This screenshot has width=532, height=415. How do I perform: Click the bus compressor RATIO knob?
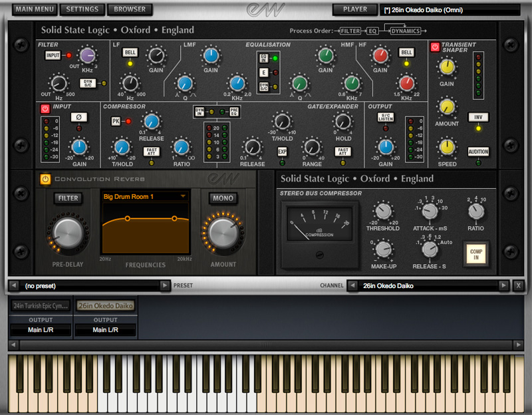point(476,211)
